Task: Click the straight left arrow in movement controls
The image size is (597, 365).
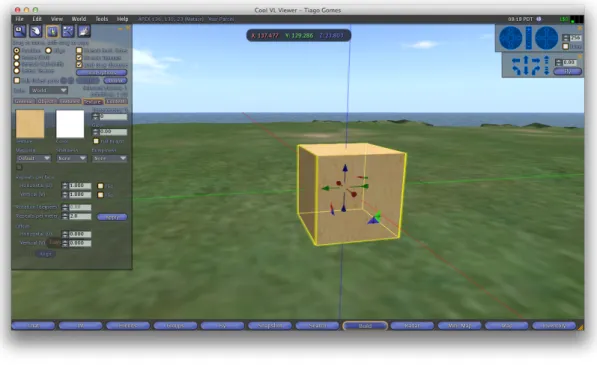Action: (x=516, y=61)
